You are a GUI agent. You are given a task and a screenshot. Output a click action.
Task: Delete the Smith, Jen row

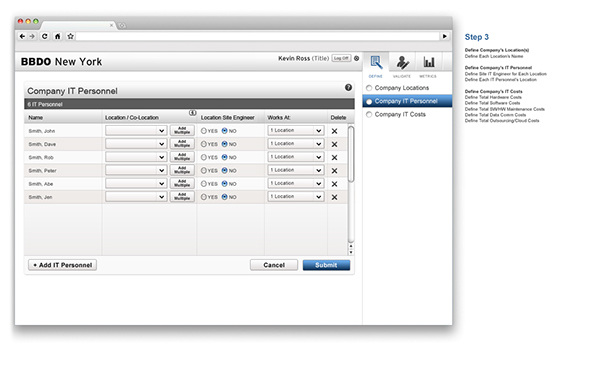point(334,197)
